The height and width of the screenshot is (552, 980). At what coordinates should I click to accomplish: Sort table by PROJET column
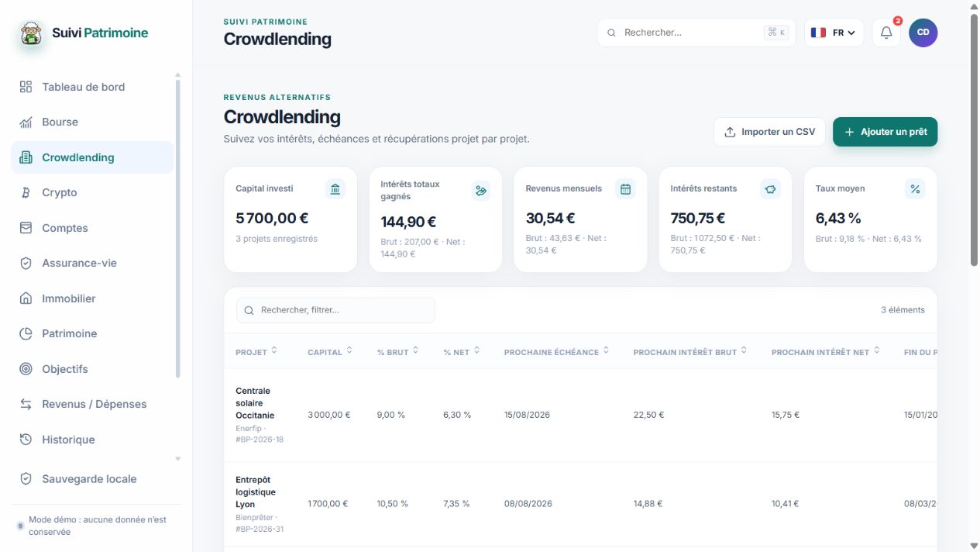[256, 352]
